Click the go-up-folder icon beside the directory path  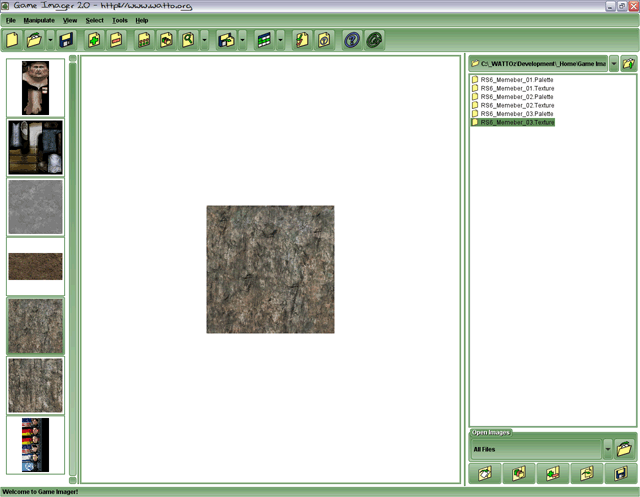pos(629,64)
